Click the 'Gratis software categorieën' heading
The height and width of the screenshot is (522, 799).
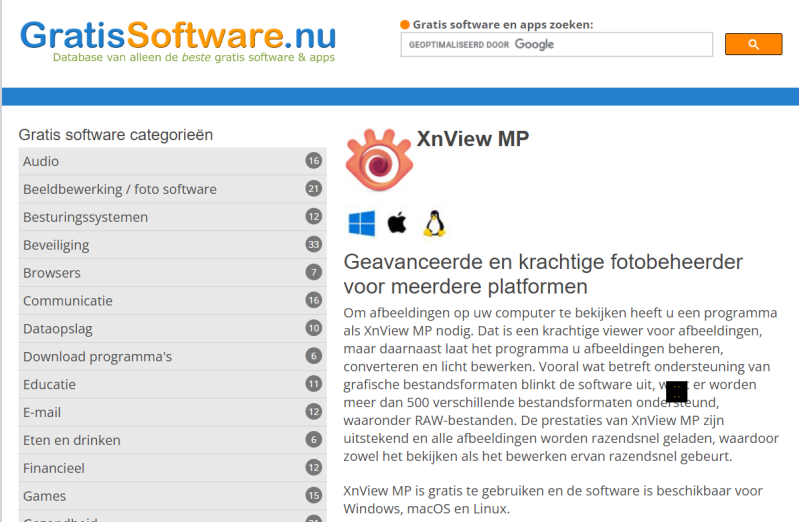point(116,135)
